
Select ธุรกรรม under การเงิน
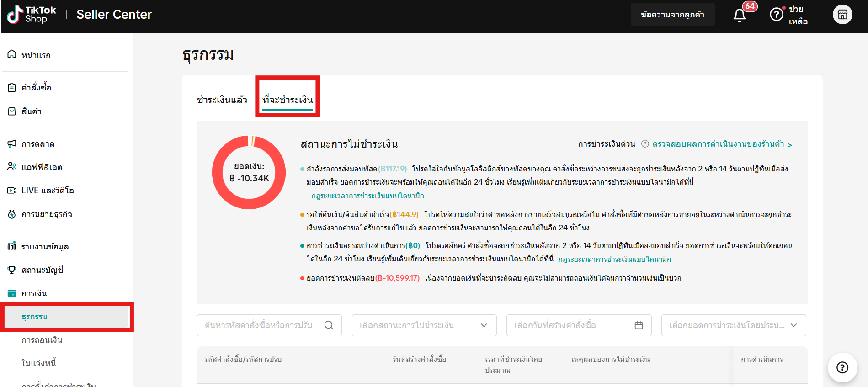[x=67, y=317]
